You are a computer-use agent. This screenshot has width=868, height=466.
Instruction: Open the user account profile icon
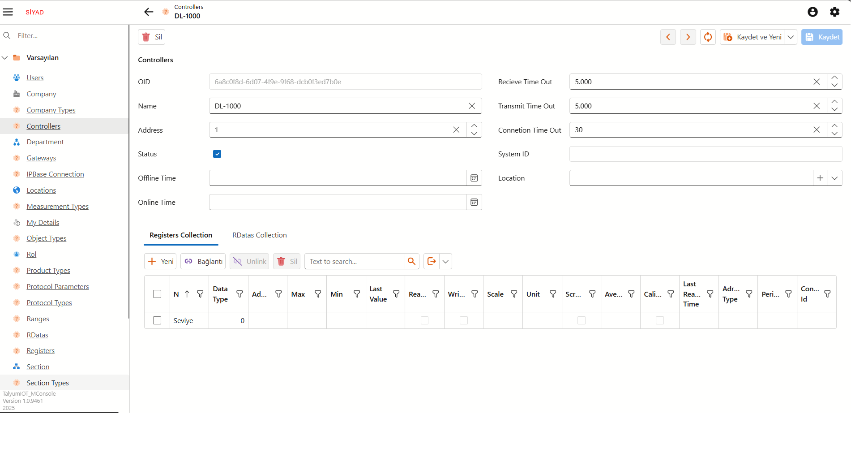812,12
